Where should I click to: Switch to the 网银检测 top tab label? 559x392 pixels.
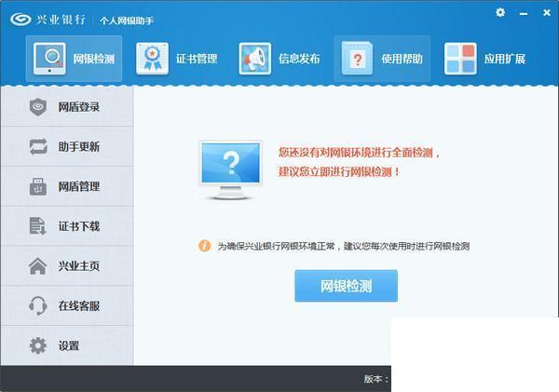tap(94, 59)
